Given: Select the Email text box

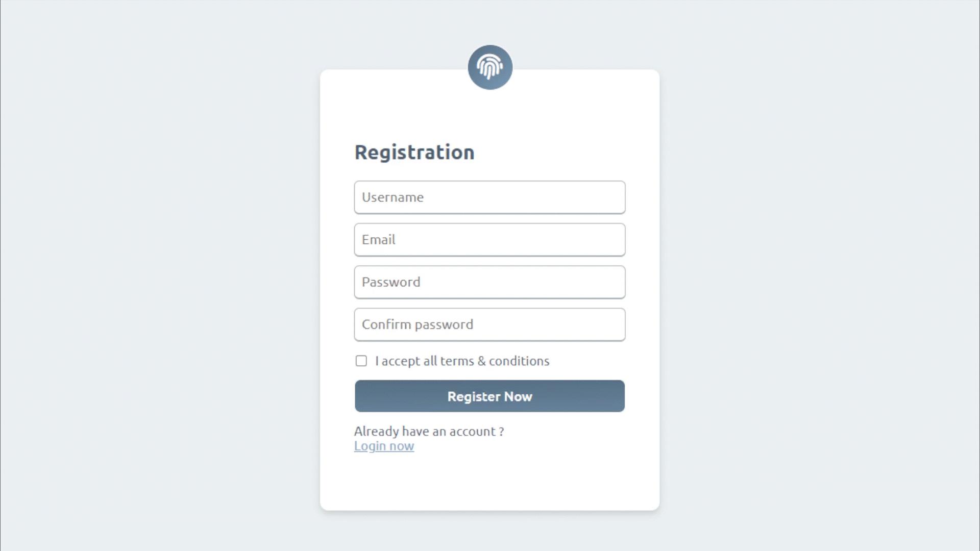Looking at the screenshot, I should (489, 239).
